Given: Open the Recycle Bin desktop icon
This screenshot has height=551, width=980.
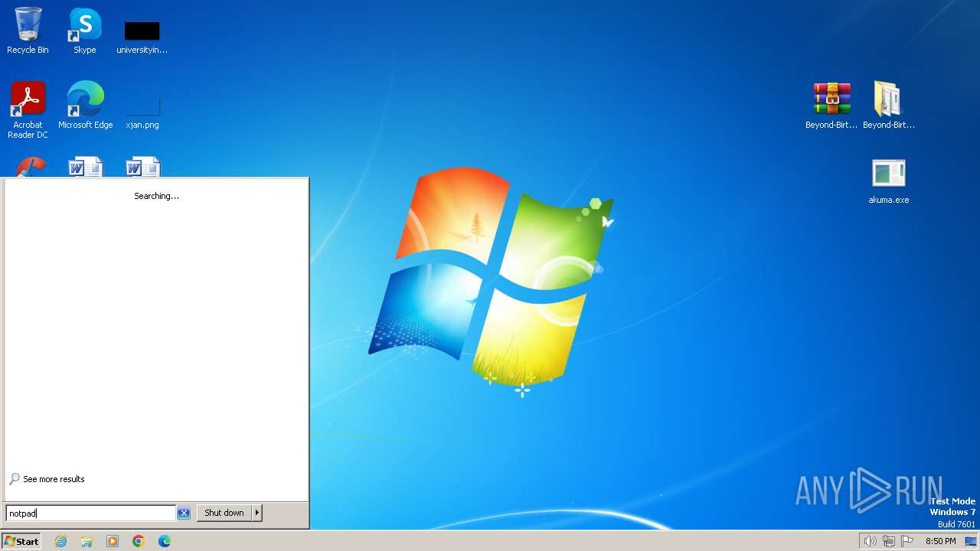Looking at the screenshot, I should click(x=28, y=31).
